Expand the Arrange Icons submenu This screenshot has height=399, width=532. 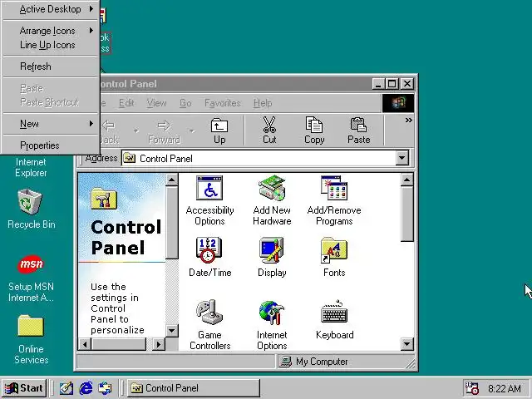pyautogui.click(x=51, y=31)
